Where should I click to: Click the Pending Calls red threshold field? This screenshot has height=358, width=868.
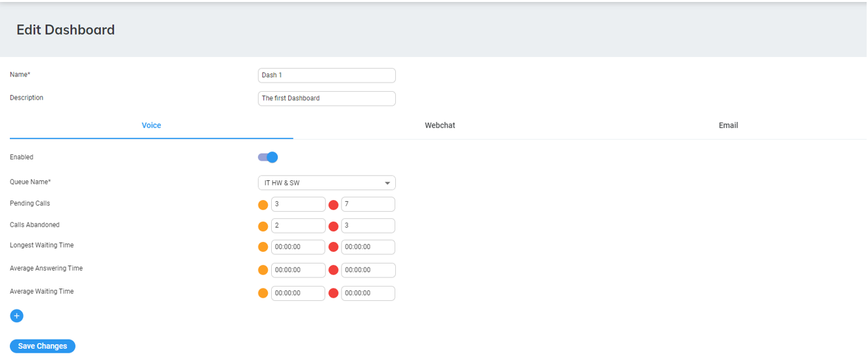368,205
